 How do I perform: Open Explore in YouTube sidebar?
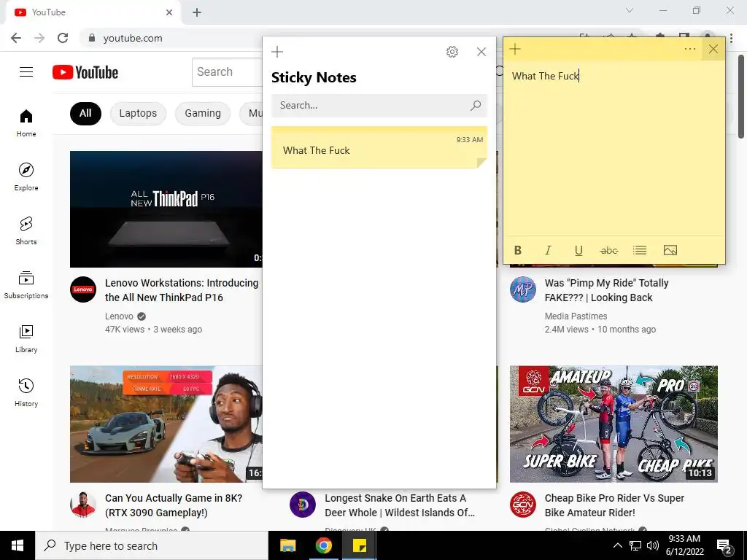pos(26,177)
